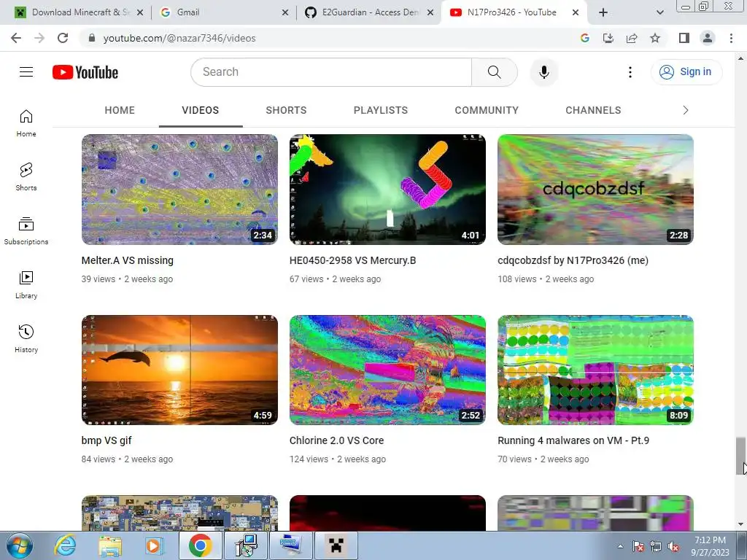Viewport: 747px width, 560px height.
Task: Open History in the sidebar
Action: click(26, 338)
